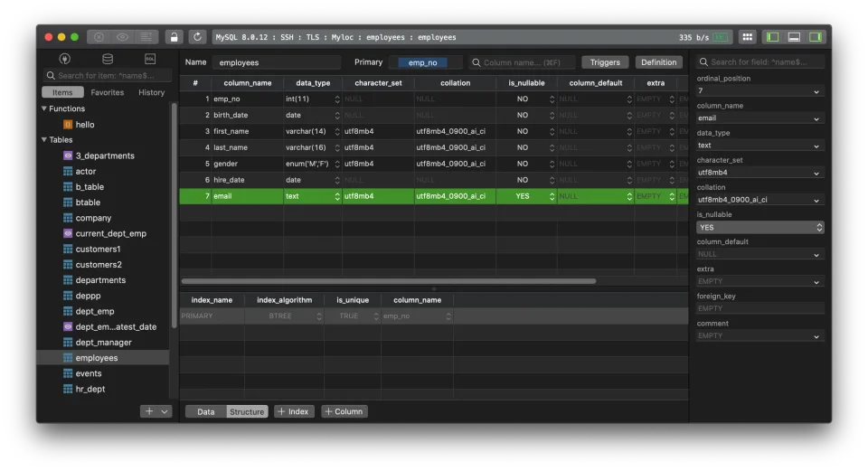This screenshot has width=868, height=471.
Task: Click the horizontal scrollbar under columns table
Action: point(389,281)
